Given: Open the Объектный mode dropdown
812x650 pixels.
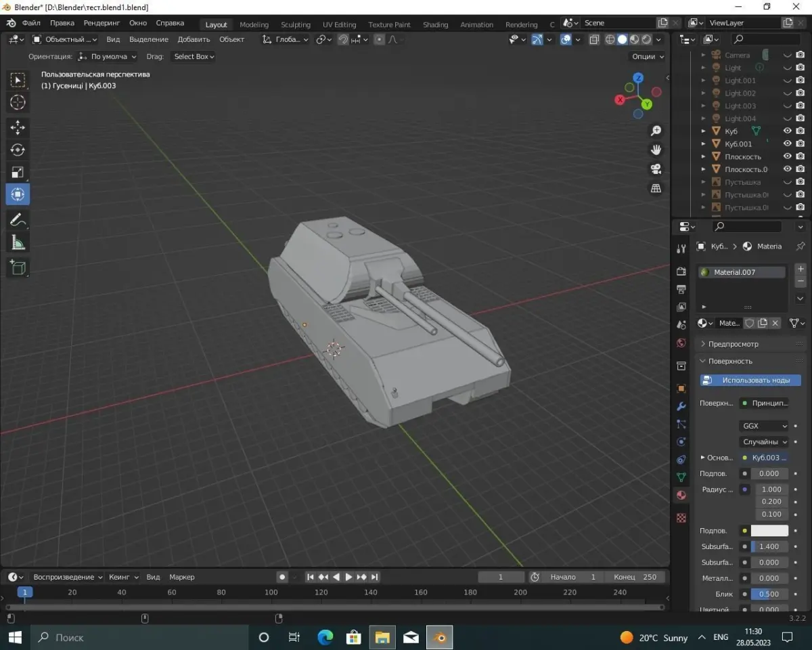Looking at the screenshot, I should point(65,39).
